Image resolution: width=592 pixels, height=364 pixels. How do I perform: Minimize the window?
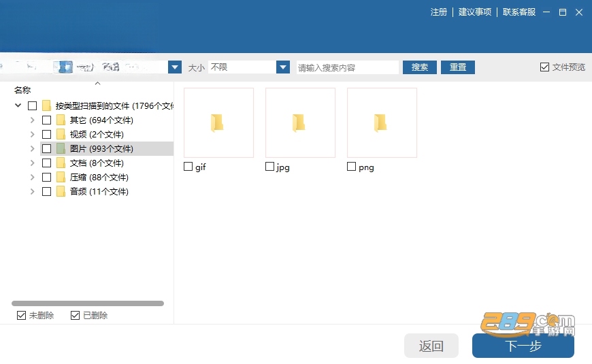click(546, 12)
